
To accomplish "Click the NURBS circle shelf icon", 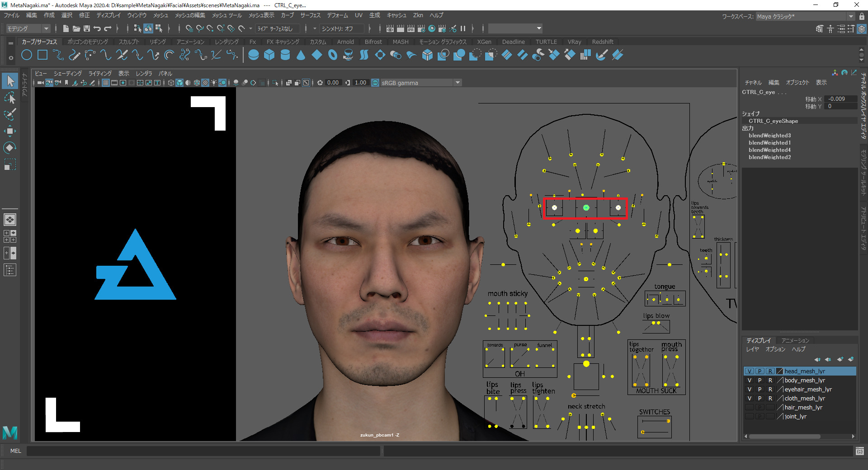I will tap(27, 55).
